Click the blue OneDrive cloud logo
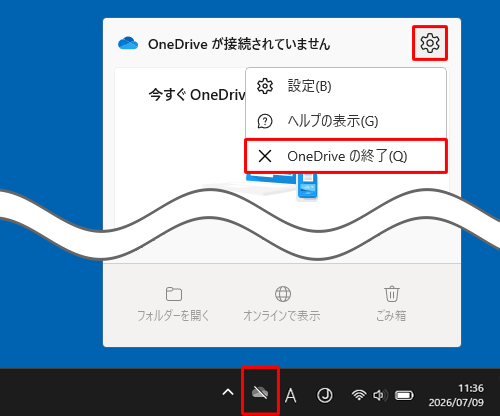This screenshot has height=416, width=500. coord(128,44)
